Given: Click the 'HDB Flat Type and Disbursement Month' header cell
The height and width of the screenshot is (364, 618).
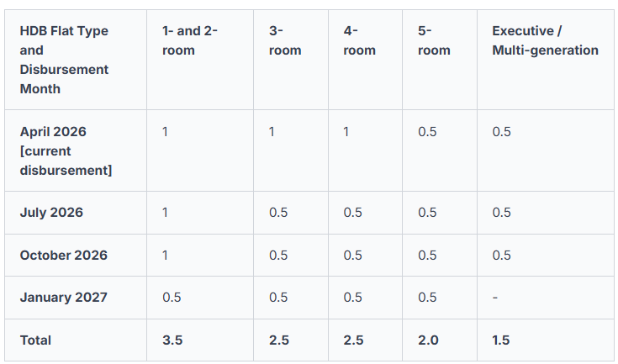Looking at the screenshot, I should [x=64, y=60].
